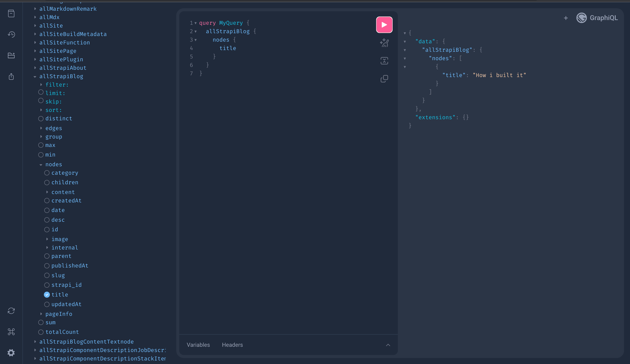The height and width of the screenshot is (364, 630).
Task: Open the Headers tab
Action: click(232, 345)
